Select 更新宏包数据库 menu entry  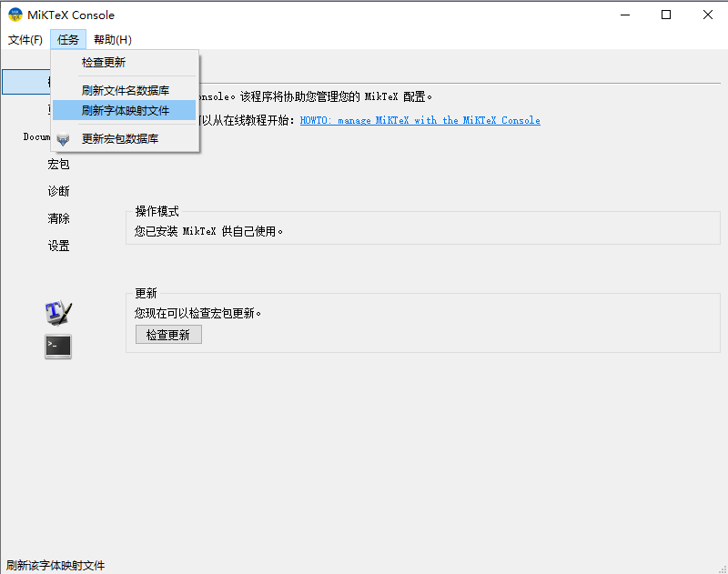point(124,139)
